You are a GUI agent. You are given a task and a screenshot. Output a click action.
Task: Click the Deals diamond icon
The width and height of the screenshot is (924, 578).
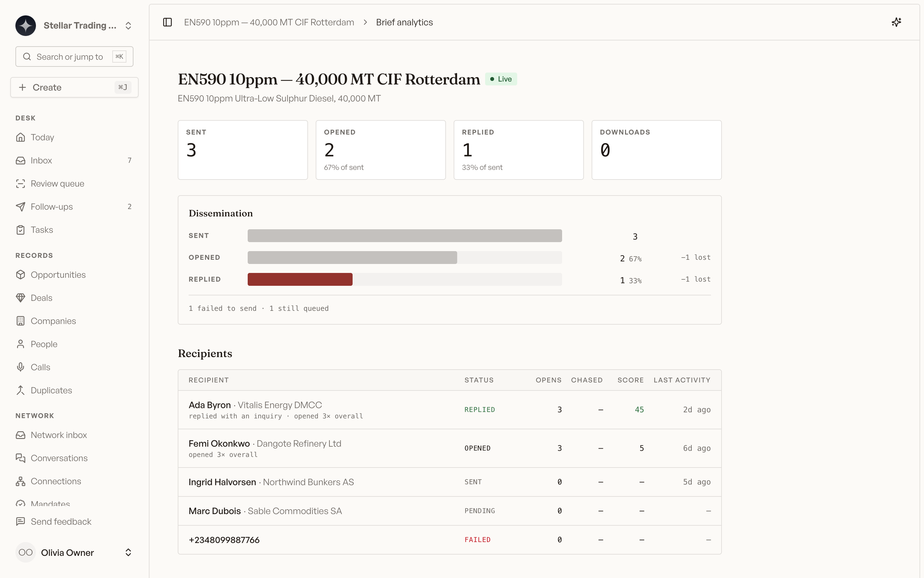[21, 298]
